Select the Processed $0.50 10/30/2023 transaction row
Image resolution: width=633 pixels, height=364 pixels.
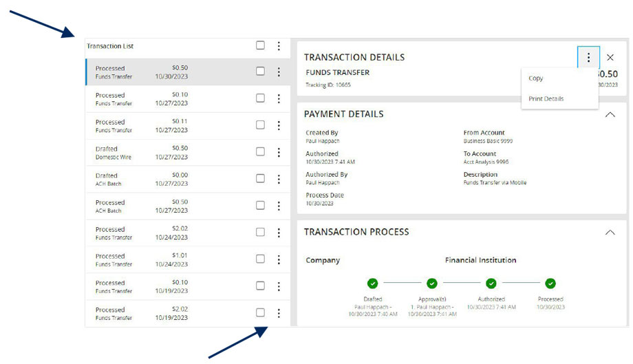[188, 72]
